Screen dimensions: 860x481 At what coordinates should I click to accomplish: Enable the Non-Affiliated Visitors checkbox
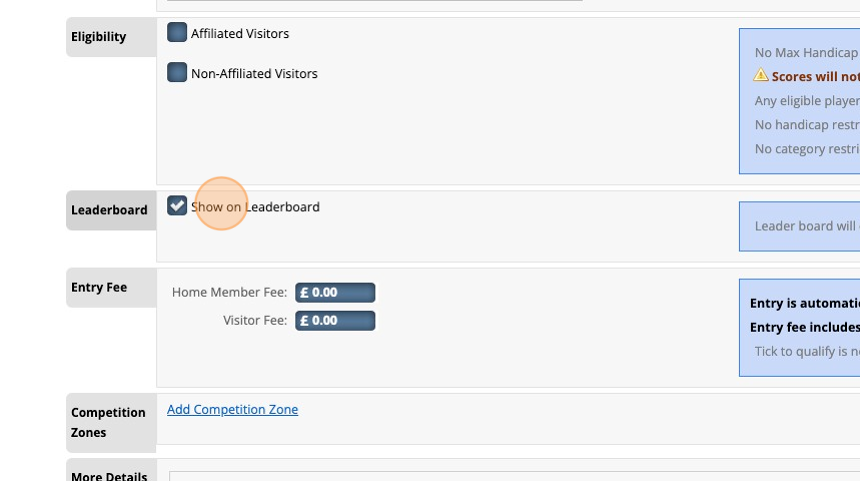coord(177,73)
